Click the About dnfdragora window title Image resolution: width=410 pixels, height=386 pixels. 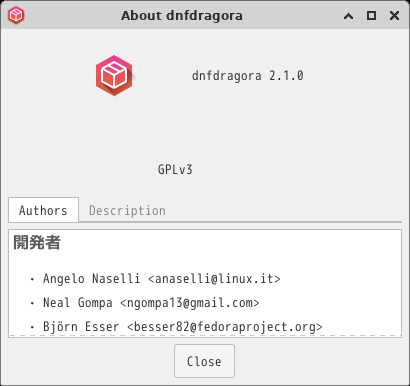pyautogui.click(x=182, y=16)
